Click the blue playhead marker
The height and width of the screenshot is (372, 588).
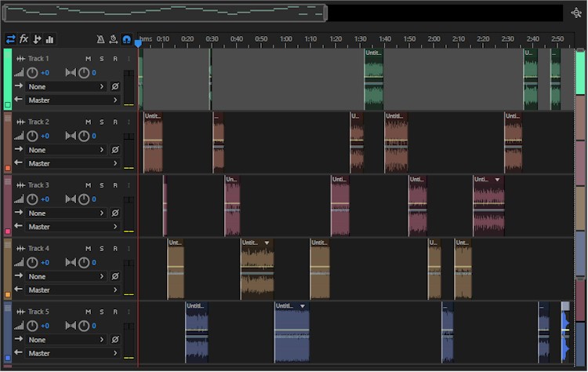point(138,43)
